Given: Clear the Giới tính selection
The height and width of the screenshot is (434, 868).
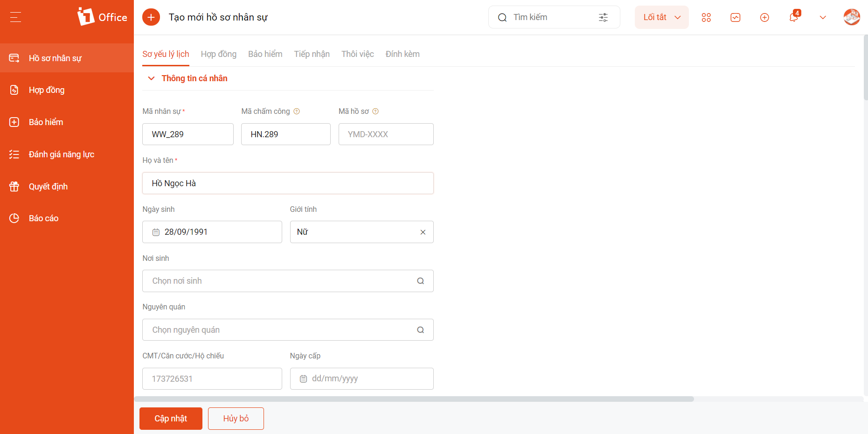Looking at the screenshot, I should point(423,232).
